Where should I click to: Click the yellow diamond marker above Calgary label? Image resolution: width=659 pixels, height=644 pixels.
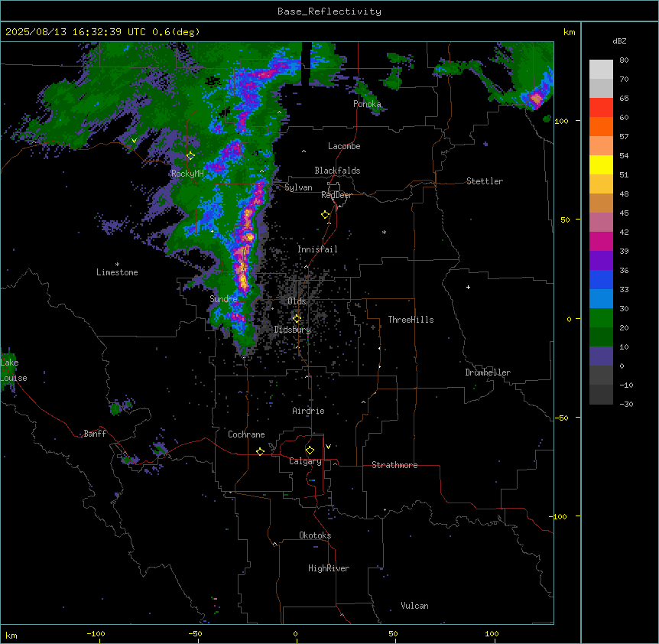310,450
